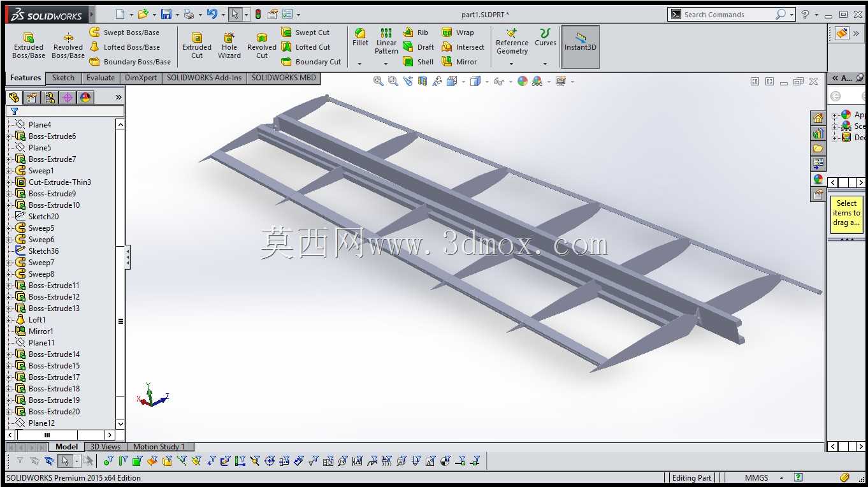The width and height of the screenshot is (868, 487).
Task: Open the FeatureManager design tree tab
Action: pos(13,98)
